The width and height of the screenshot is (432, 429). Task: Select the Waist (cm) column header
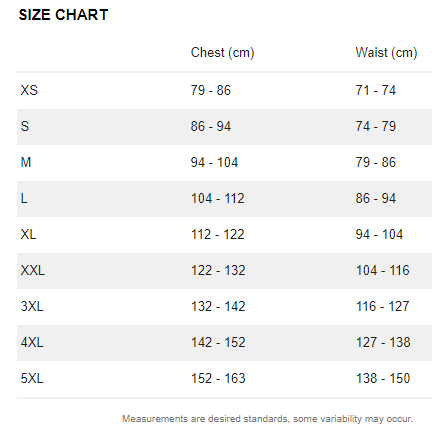pos(386,53)
